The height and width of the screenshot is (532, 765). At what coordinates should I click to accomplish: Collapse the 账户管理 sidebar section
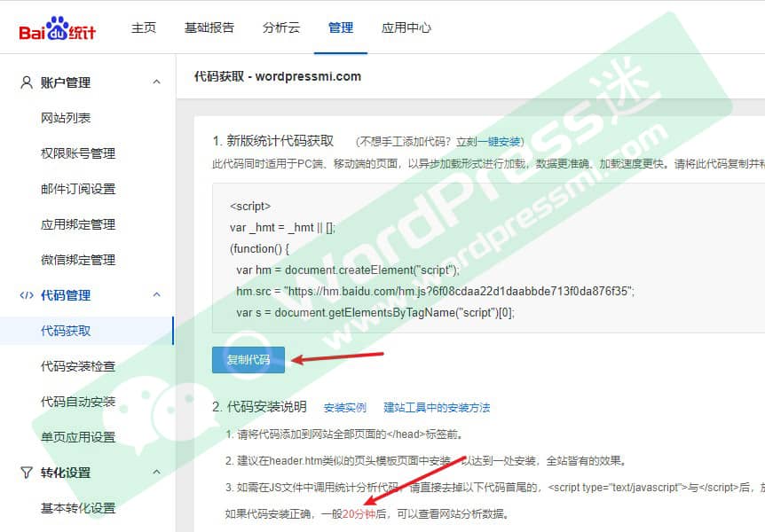click(156, 82)
